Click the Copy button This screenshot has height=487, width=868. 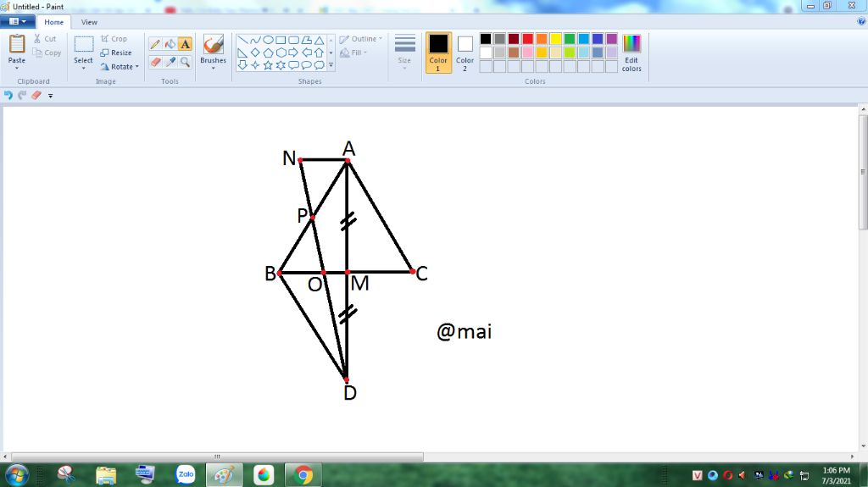47,53
